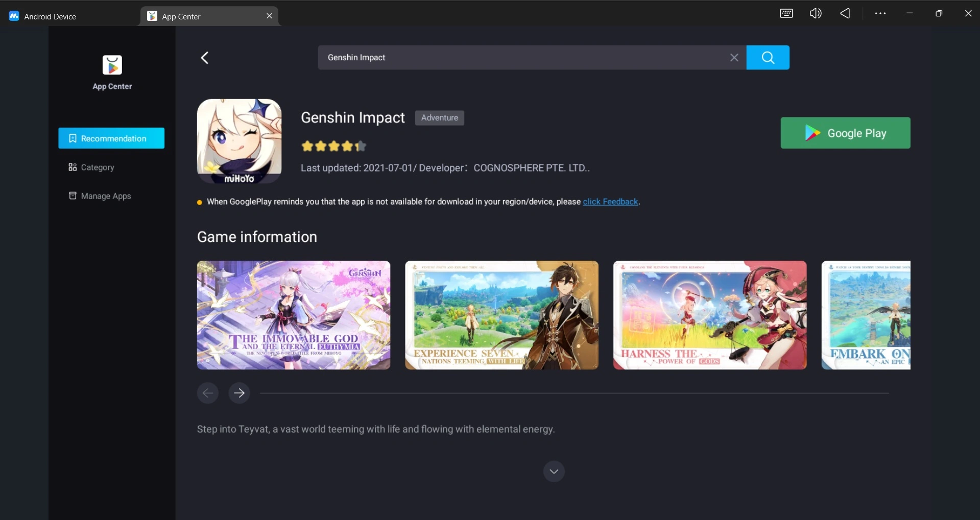Click the volume icon in the title bar
Image resolution: width=980 pixels, height=520 pixels.
815,13
